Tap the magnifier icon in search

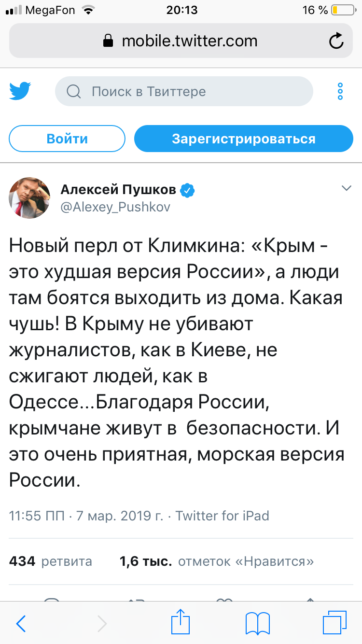[73, 91]
